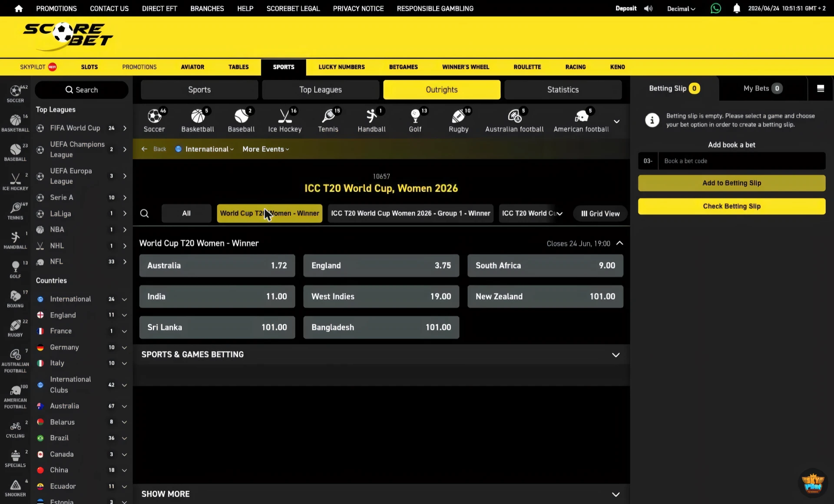
Task: Open Responsible Gambling page
Action: coord(435,9)
